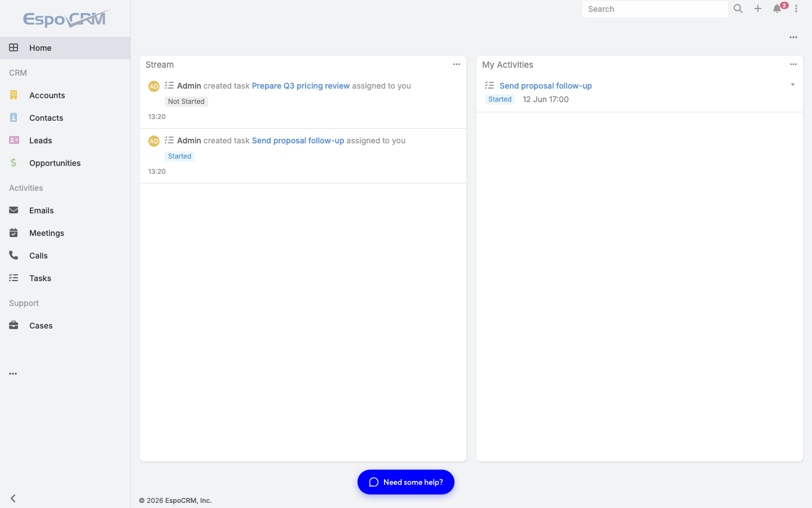Open Send proposal follow-up link in Stream
The width and height of the screenshot is (812, 508).
click(298, 141)
